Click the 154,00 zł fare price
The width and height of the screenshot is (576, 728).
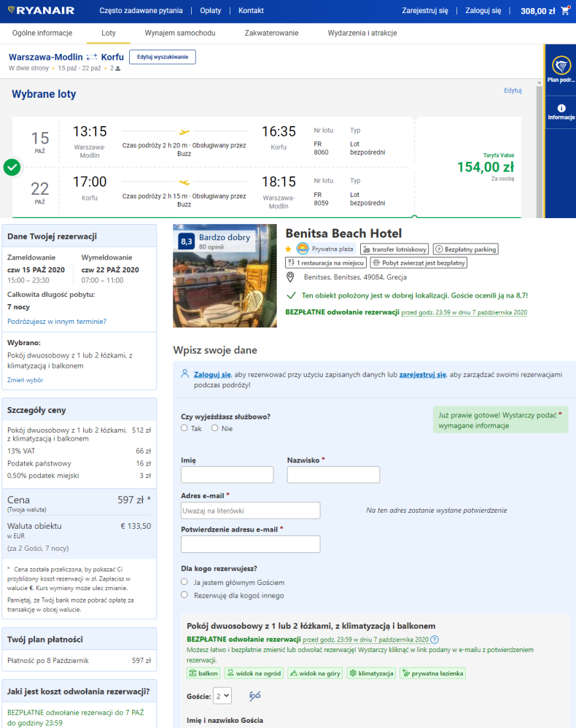[486, 167]
